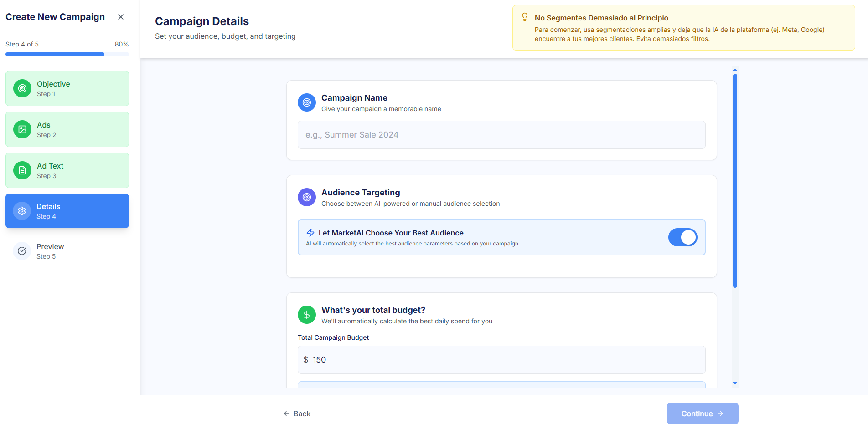868x429 pixels.
Task: Go Back to the previous step
Action: pos(297,414)
